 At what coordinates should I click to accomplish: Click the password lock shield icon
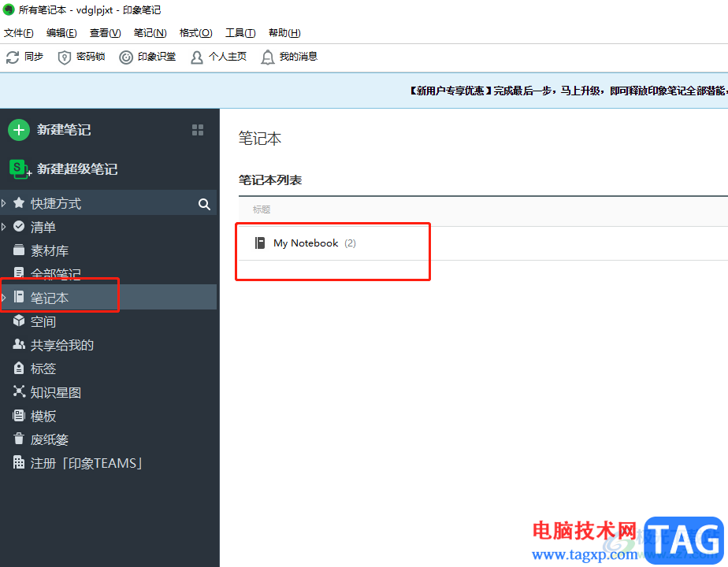coord(64,57)
